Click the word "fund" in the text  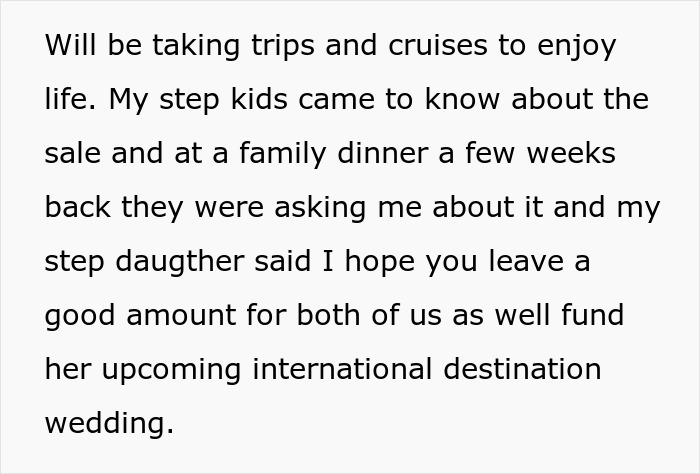[x=594, y=315]
